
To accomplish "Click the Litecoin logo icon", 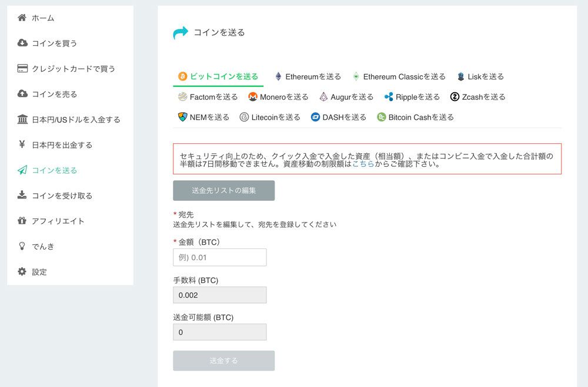I will click(x=244, y=117).
